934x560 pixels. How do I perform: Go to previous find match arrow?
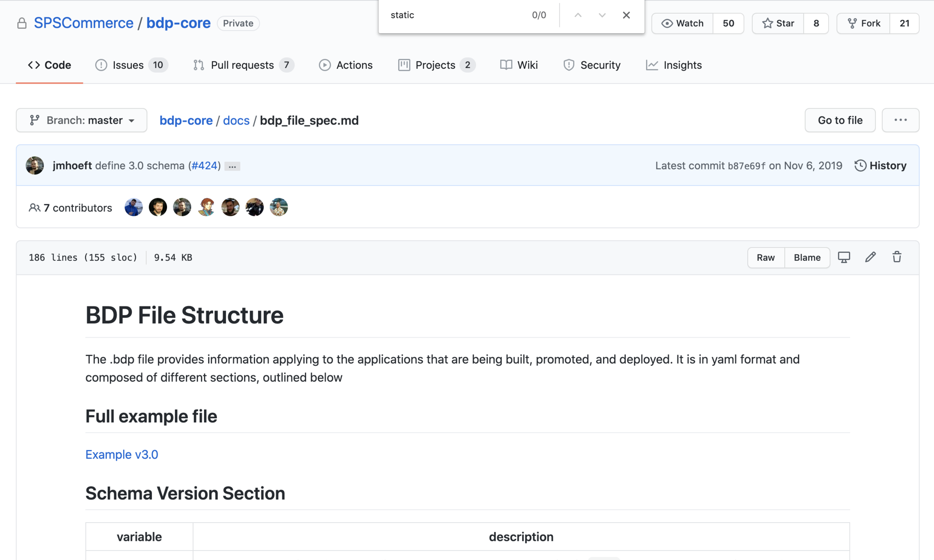pyautogui.click(x=578, y=15)
